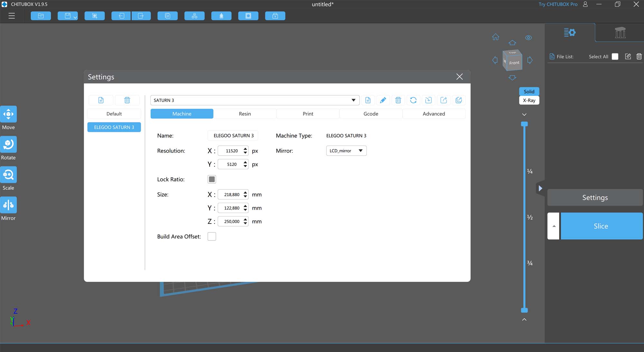Click the home view icon
Screen dimensions: 644x352
[496, 37]
